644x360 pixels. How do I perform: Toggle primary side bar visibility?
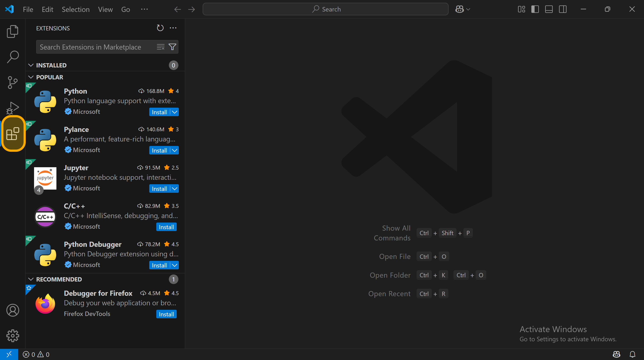click(x=535, y=9)
